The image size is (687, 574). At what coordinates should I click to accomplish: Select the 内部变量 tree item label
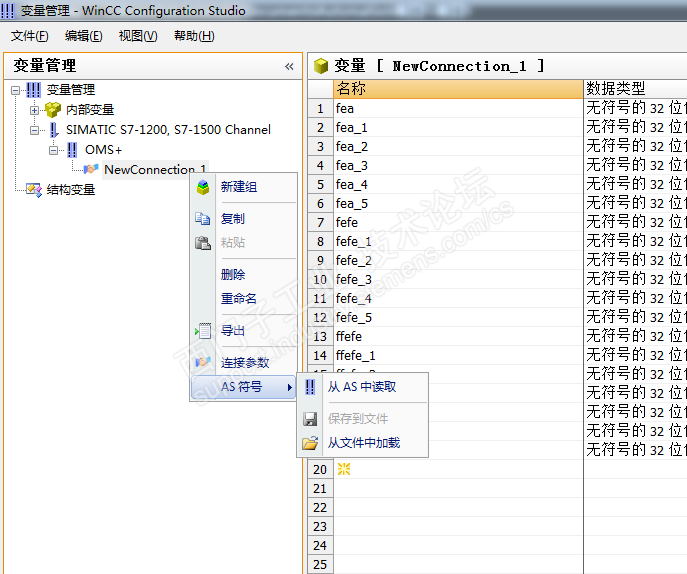coord(90,110)
